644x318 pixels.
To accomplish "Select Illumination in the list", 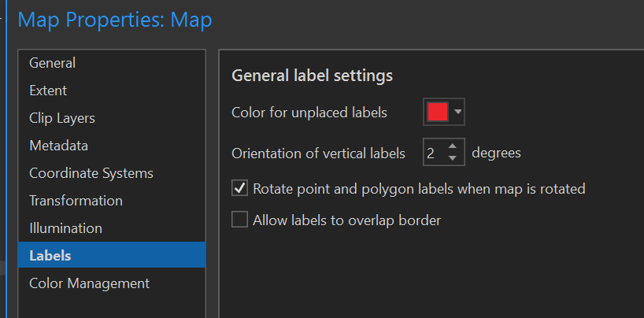I will (65, 228).
